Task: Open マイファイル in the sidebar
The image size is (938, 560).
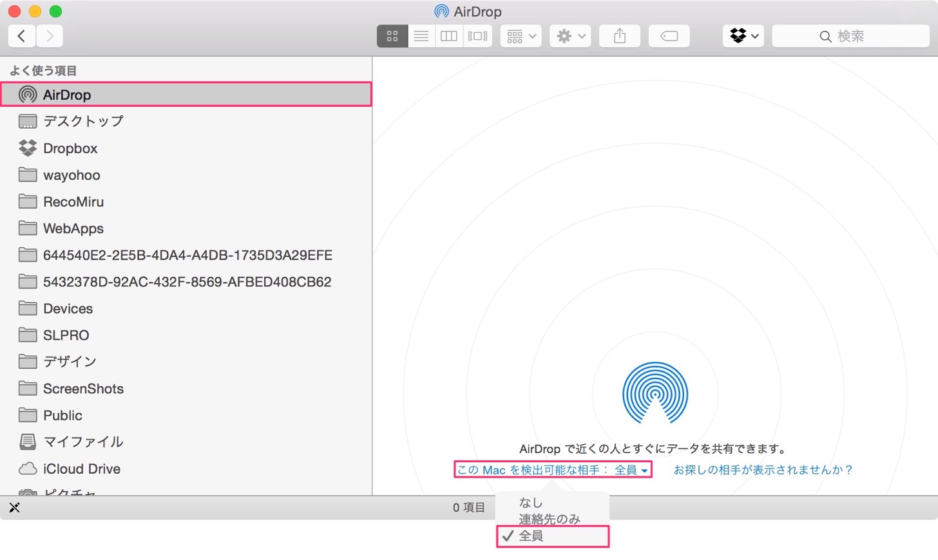Action: pos(186,442)
